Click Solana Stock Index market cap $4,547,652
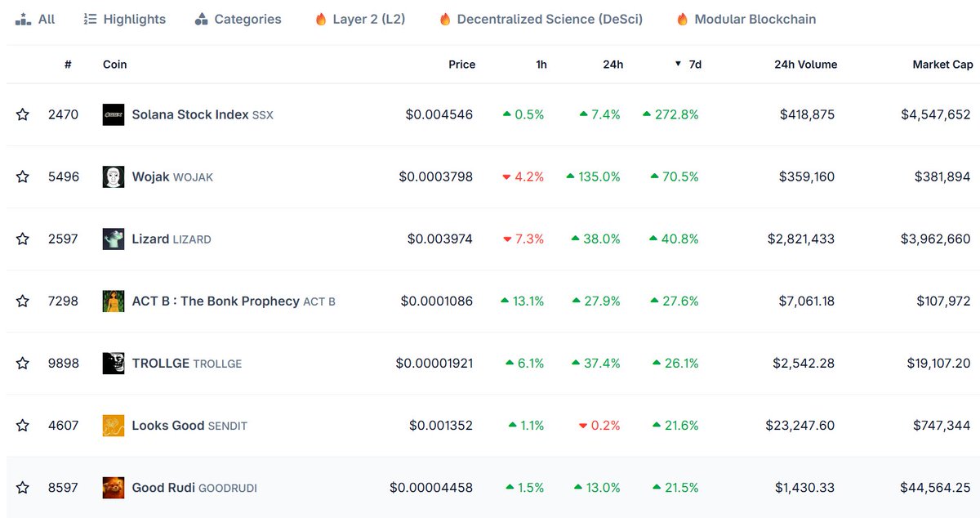This screenshot has width=980, height=518. coord(936,114)
